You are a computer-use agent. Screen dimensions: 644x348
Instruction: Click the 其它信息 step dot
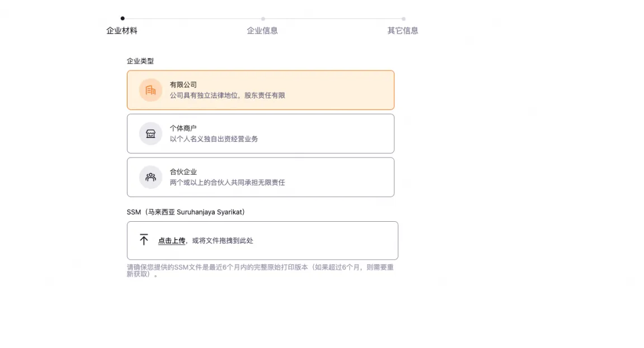[403, 18]
